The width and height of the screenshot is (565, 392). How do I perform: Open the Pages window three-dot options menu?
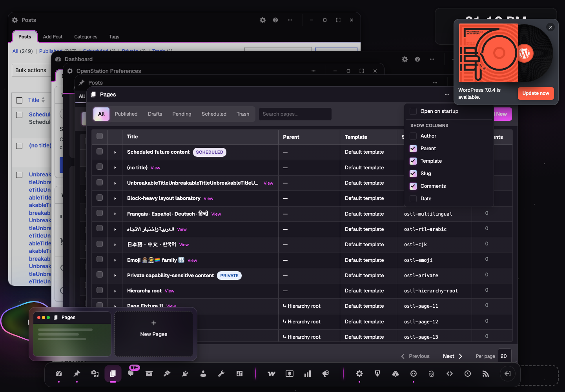pyautogui.click(x=447, y=94)
